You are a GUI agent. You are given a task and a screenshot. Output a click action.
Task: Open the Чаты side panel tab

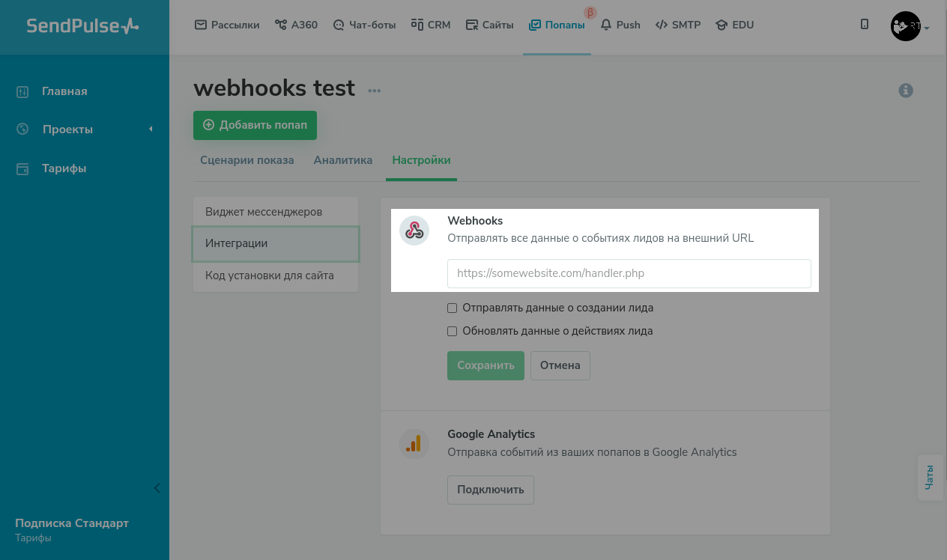pos(930,477)
